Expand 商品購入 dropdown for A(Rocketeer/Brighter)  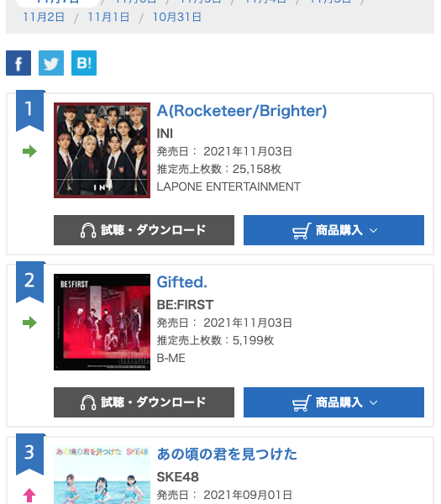tap(333, 230)
